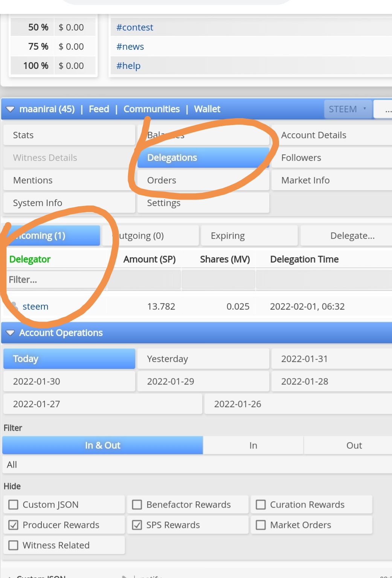Viewport: 392px width, 578px height.
Task: Tick the Market Orders checkbox
Action: 261,525
